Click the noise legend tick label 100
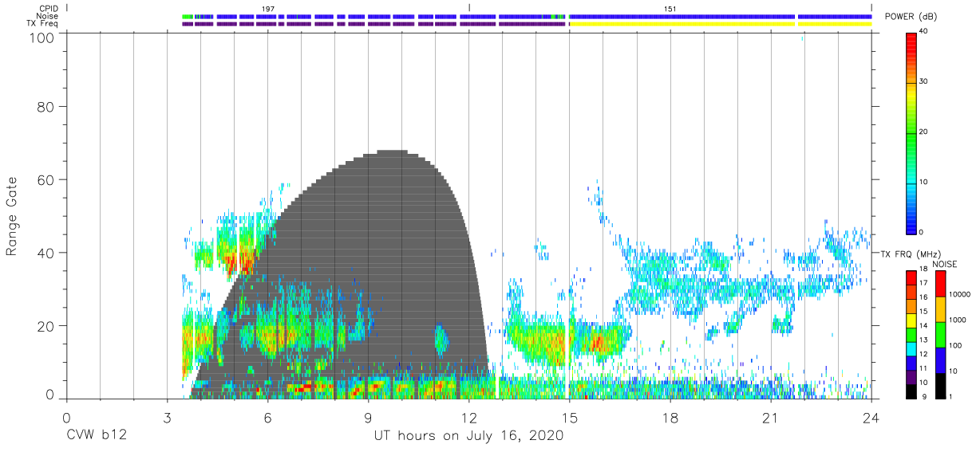The width and height of the screenshot is (980, 452). click(x=955, y=345)
